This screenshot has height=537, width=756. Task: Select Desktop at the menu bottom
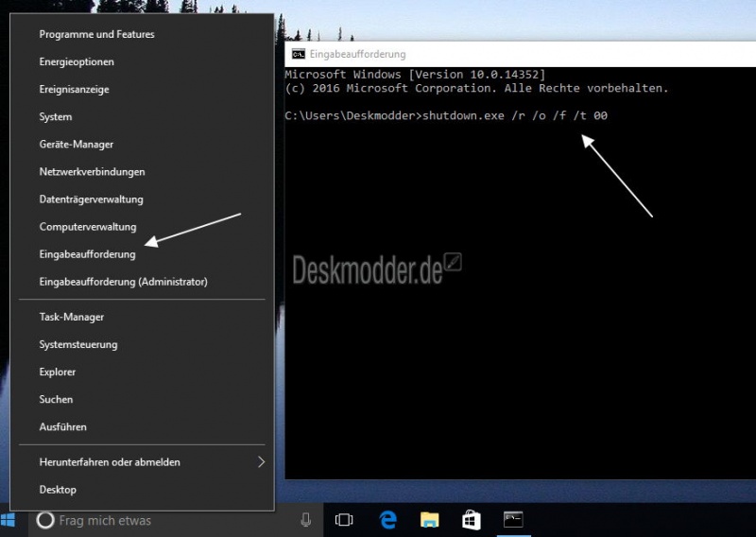143,490
